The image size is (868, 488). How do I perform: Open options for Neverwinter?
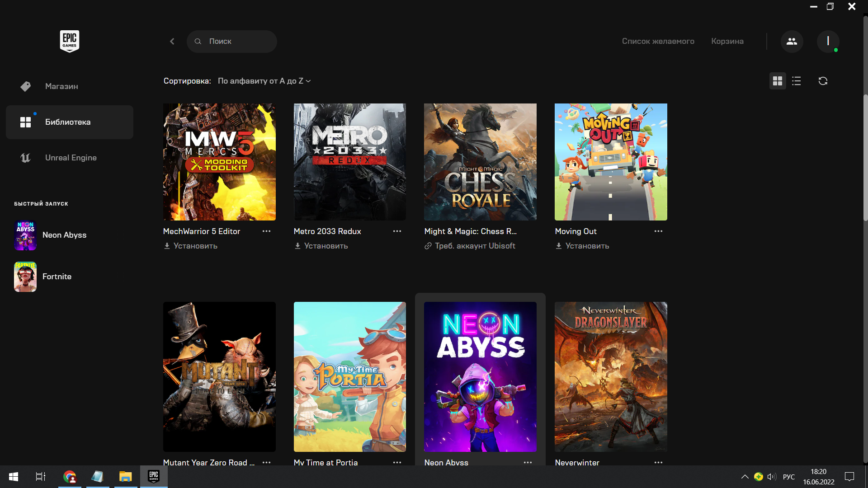point(658,462)
